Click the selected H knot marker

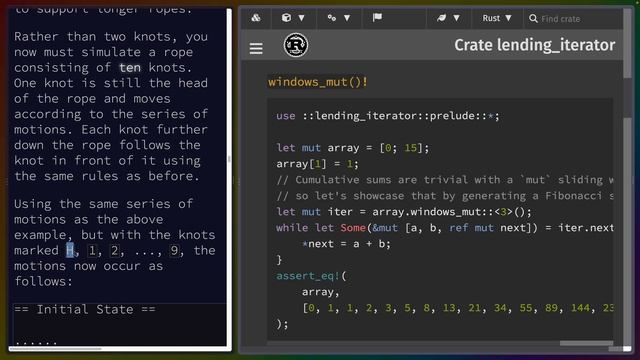point(70,250)
